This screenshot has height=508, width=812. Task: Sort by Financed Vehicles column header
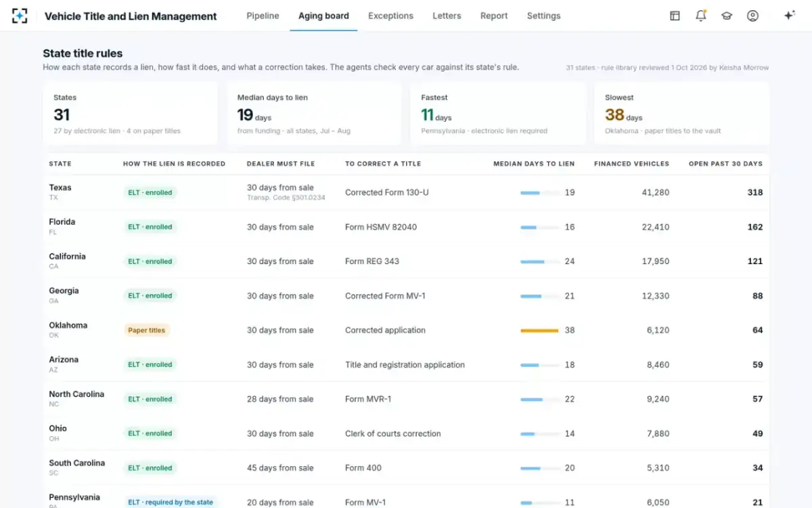631,164
